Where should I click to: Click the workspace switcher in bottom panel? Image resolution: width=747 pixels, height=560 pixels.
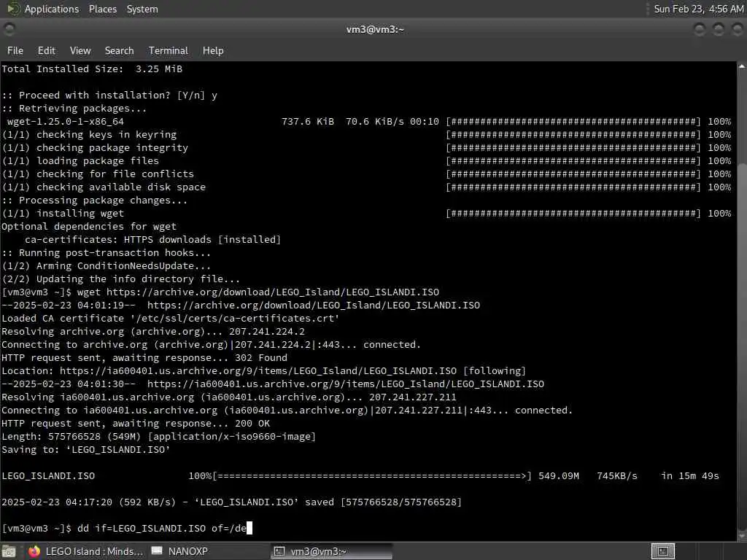coord(662,551)
